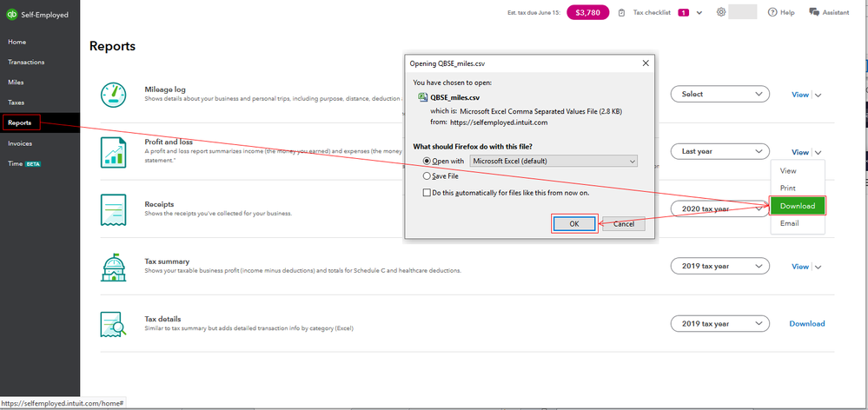This screenshot has height=410, width=868.
Task: Click the Tax summary building icon
Action: [x=113, y=268]
